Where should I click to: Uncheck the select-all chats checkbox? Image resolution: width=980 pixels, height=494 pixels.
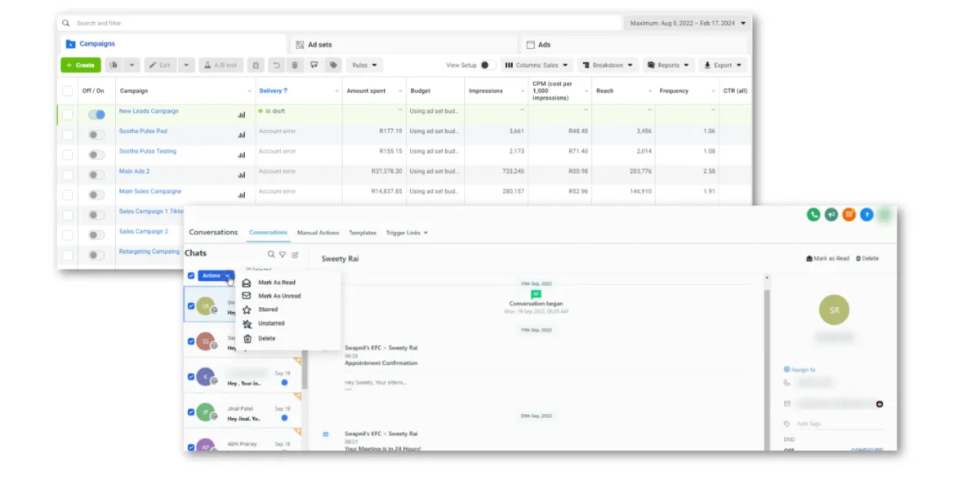[x=191, y=276]
